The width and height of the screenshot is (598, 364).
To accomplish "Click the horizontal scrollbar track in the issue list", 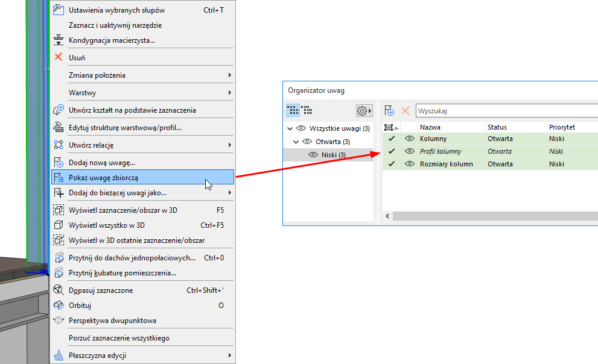I will pyautogui.click(x=495, y=216).
